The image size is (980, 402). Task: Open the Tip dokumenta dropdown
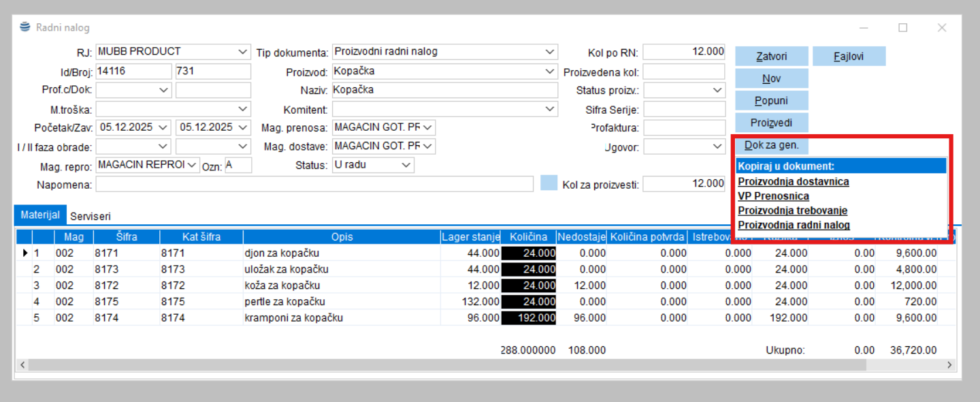tap(550, 52)
